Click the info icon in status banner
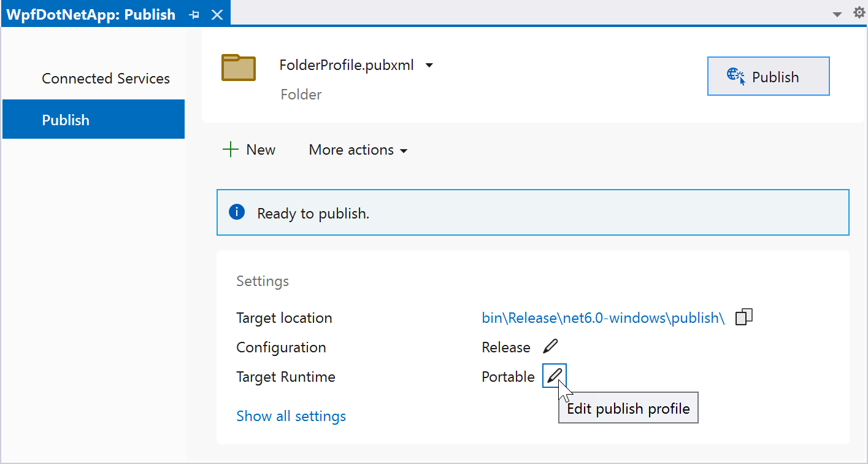The height and width of the screenshot is (464, 868). [x=236, y=212]
